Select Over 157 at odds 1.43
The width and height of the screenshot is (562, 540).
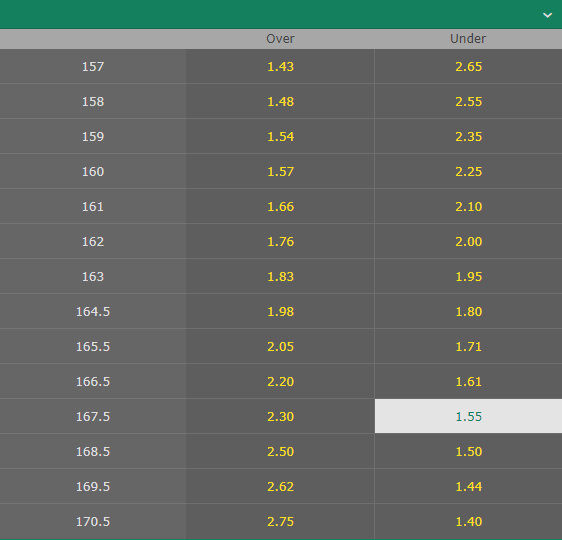point(280,66)
